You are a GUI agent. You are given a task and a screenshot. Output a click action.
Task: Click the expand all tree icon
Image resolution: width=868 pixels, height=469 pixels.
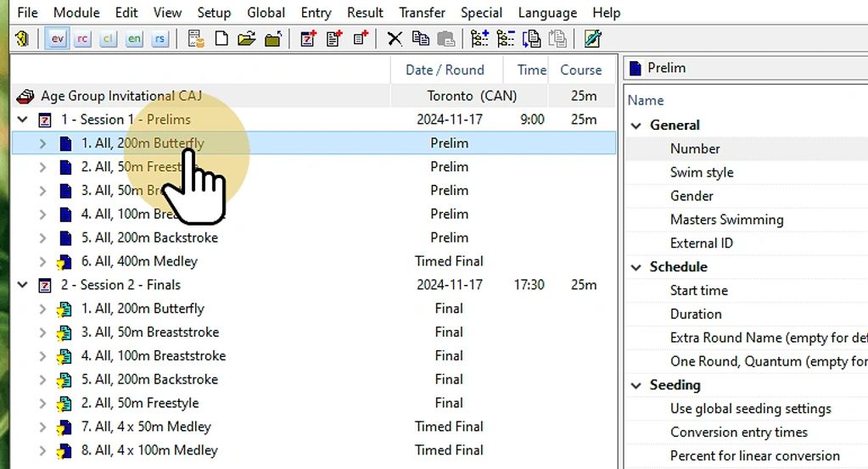pos(480,38)
